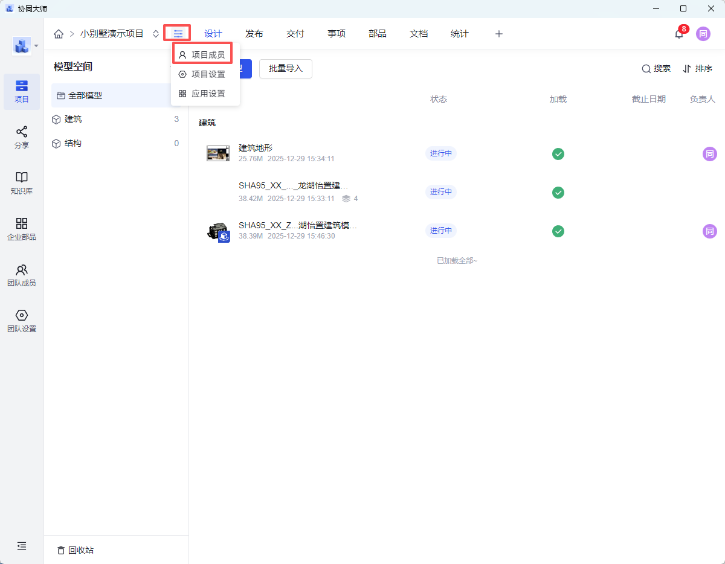Go to 企业部品 in the sidebar
This screenshot has height=564, width=725.
click(21, 228)
